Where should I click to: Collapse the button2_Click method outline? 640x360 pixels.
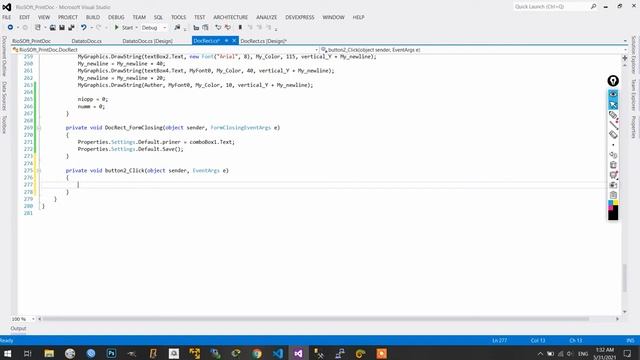[39, 171]
